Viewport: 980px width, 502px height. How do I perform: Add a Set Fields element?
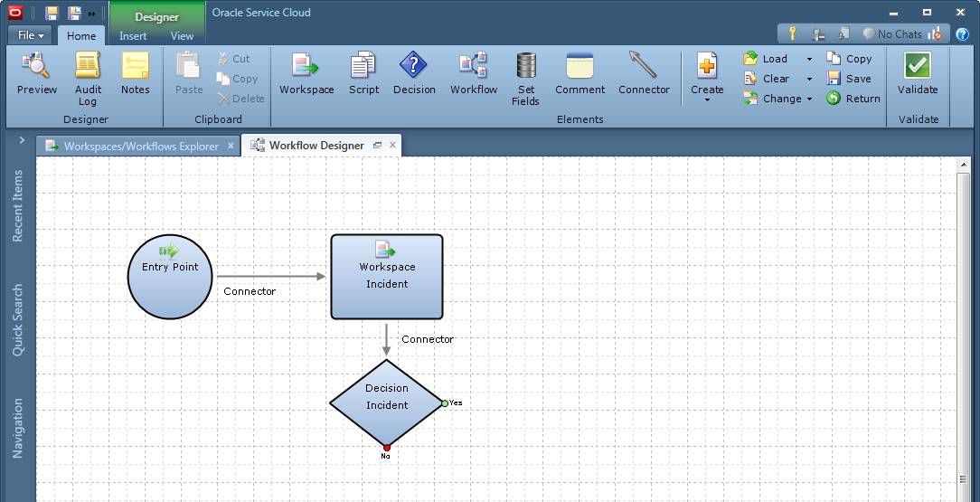[x=525, y=78]
